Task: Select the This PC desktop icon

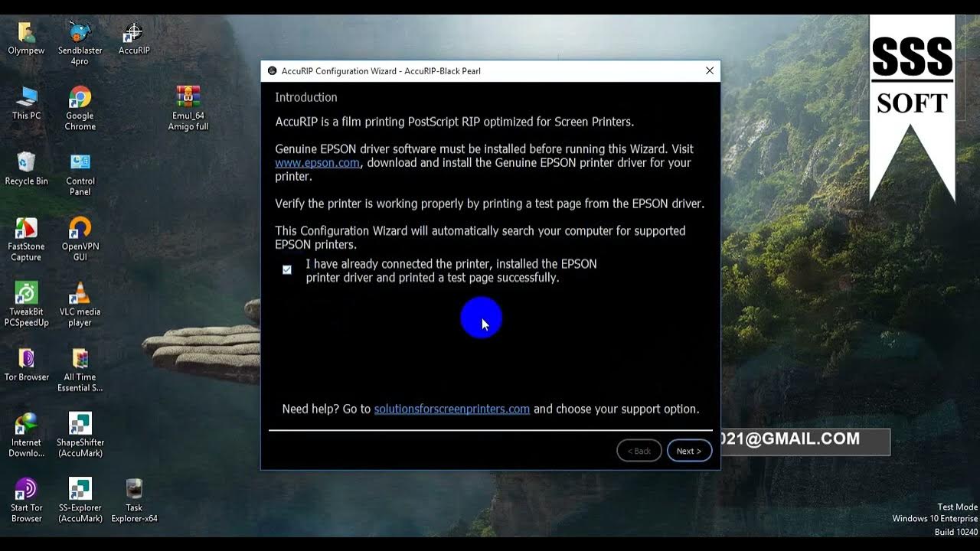Action: point(26,103)
